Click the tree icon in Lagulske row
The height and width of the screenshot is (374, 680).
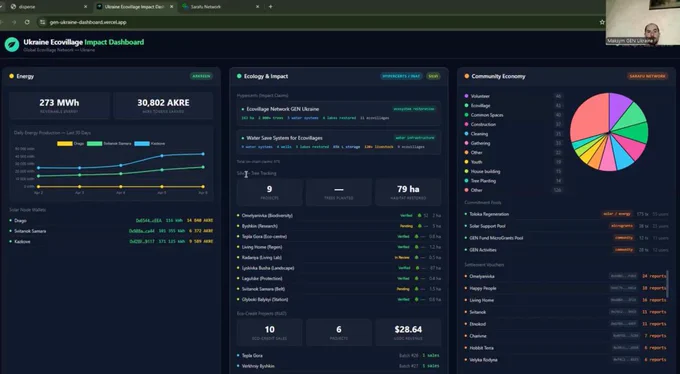pos(416,279)
